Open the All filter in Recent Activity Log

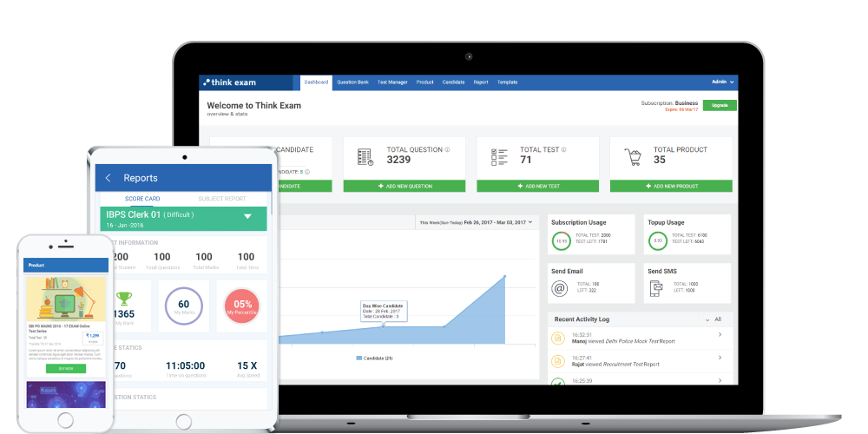pyautogui.click(x=714, y=319)
